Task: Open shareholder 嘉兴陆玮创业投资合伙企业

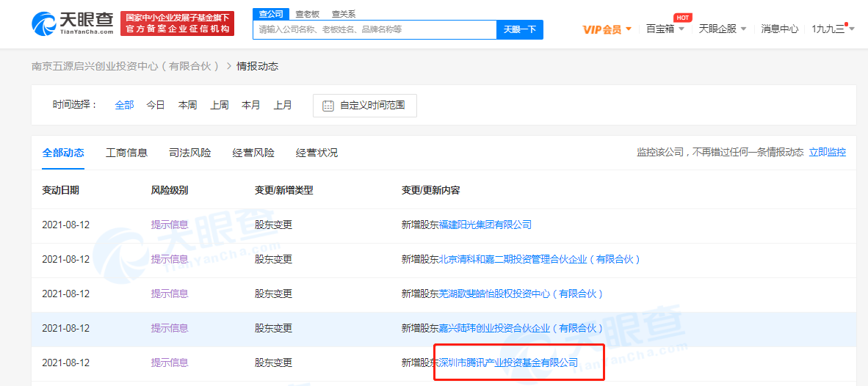Action: [521, 329]
